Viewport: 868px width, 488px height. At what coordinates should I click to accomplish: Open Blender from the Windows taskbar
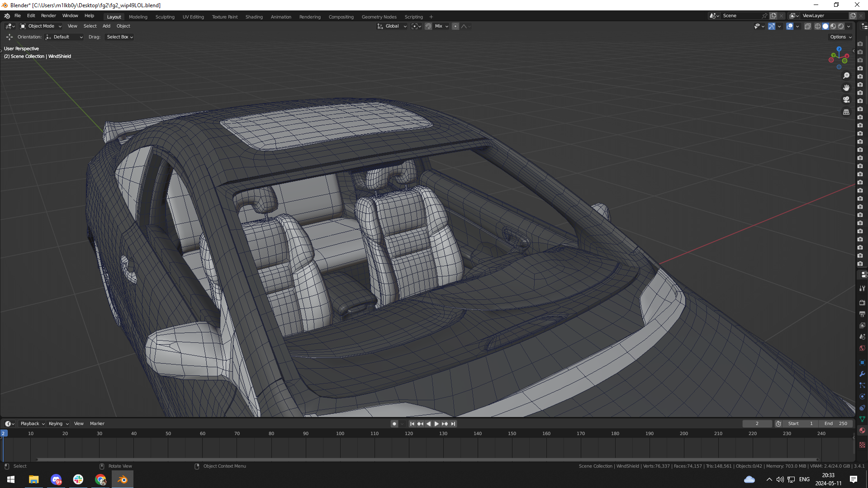(x=123, y=479)
